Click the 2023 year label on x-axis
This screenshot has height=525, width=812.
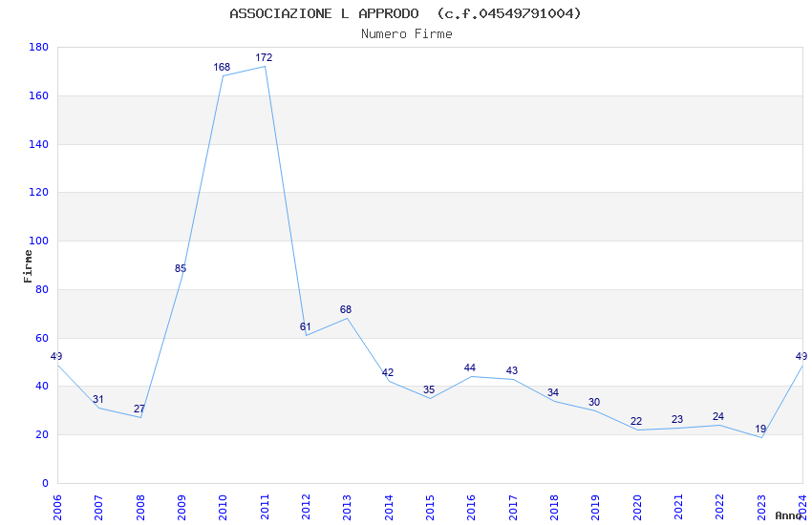click(x=761, y=507)
